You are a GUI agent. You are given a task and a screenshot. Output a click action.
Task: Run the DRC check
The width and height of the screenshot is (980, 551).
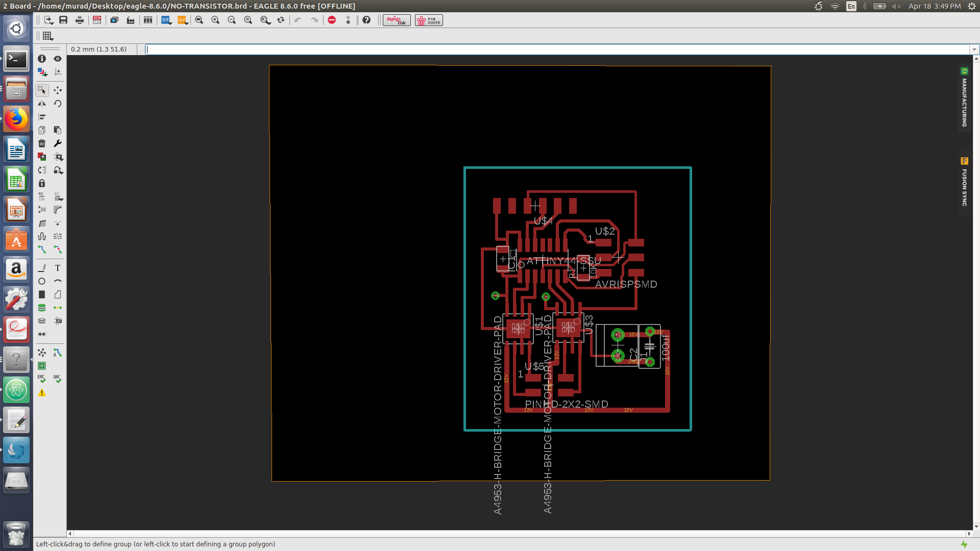point(58,379)
